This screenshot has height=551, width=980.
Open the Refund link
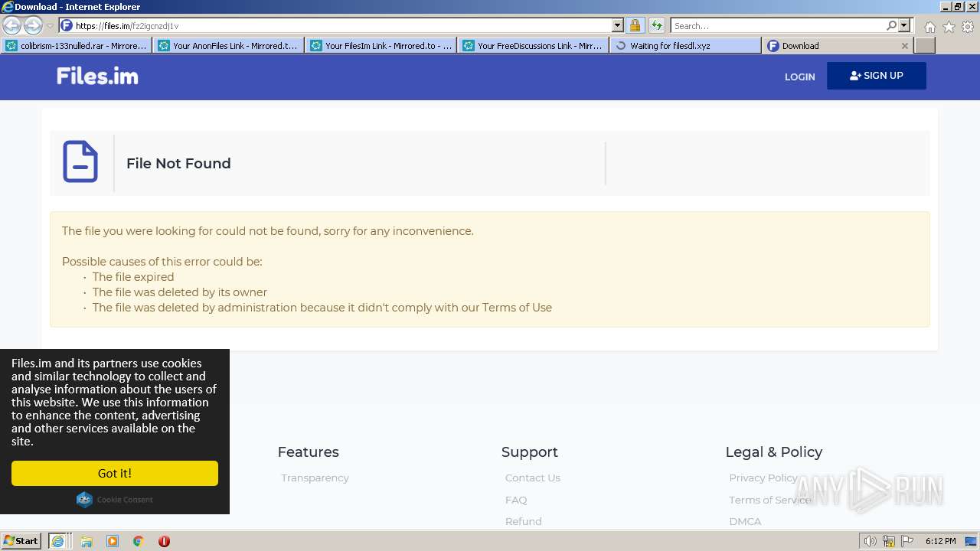click(524, 521)
